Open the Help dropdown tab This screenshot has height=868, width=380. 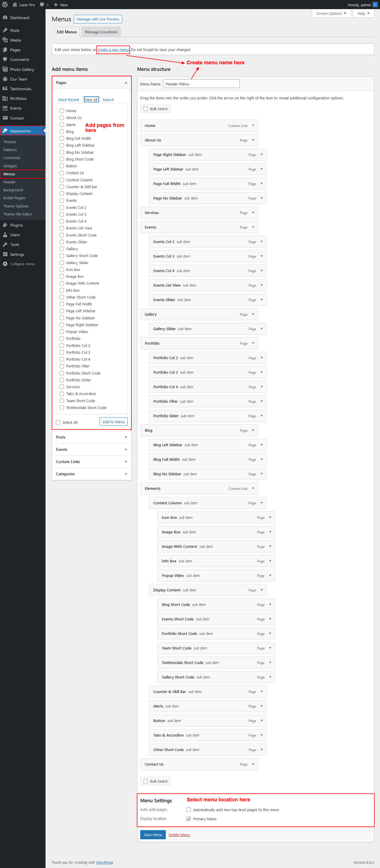[363, 13]
